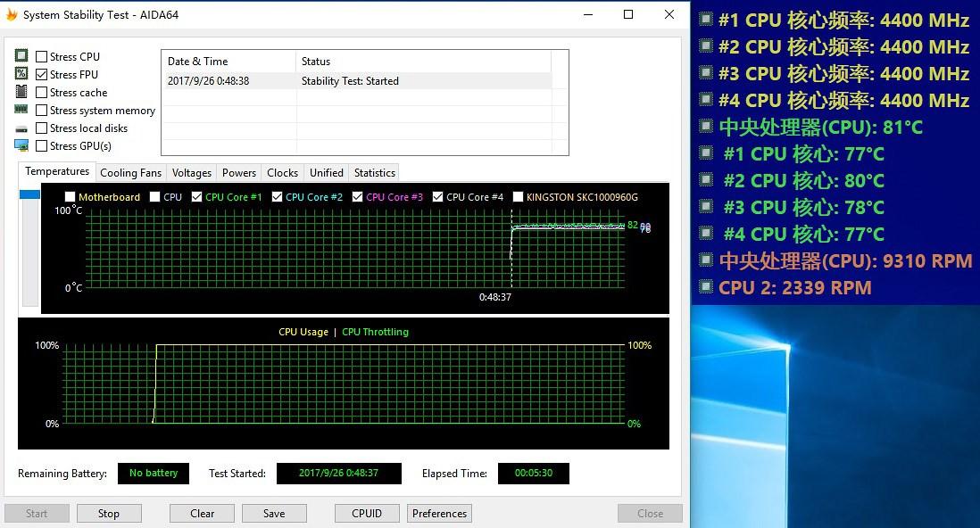Click the memory chip icon beside Stress cache

coord(21,92)
